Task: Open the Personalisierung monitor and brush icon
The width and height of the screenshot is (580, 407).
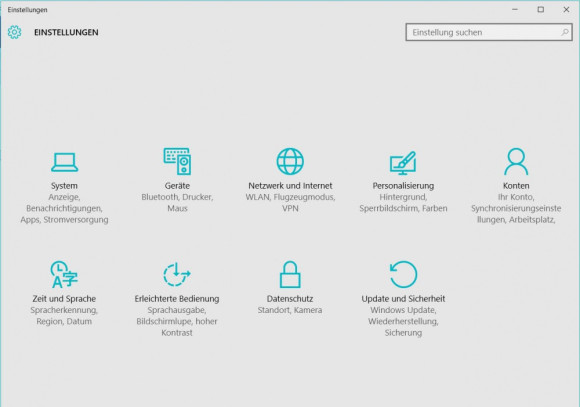Action: coord(403,163)
